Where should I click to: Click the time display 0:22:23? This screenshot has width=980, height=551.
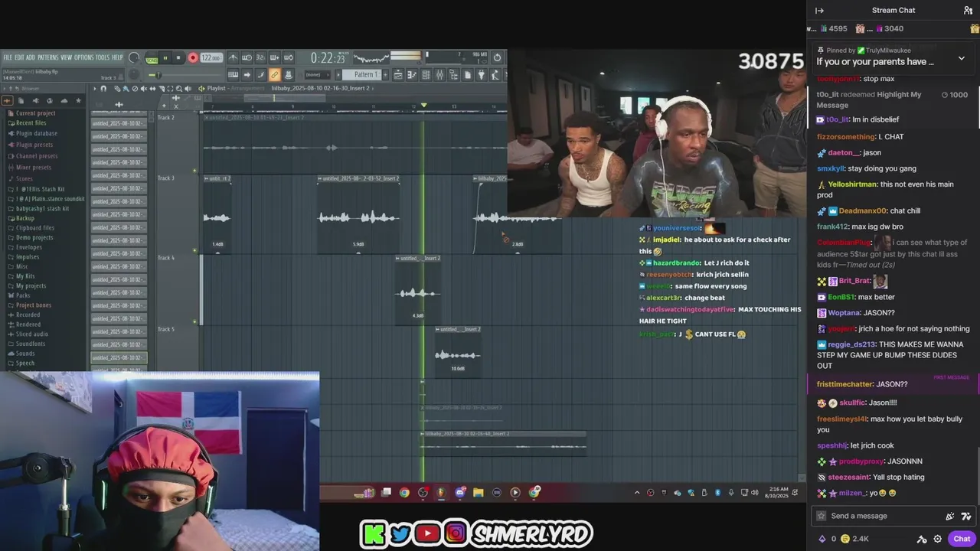pos(328,58)
